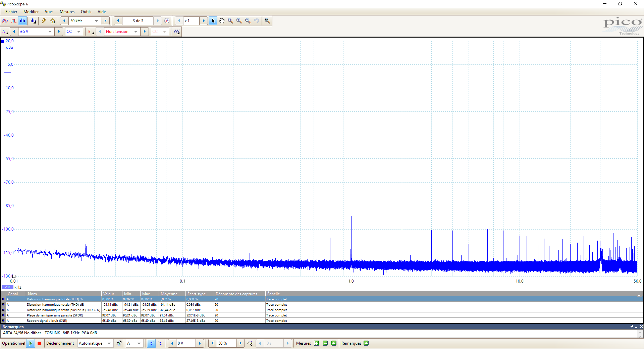This screenshot has height=349, width=644.
Task: Click the trigger delay enable icon
Action: pyautogui.click(x=250, y=343)
